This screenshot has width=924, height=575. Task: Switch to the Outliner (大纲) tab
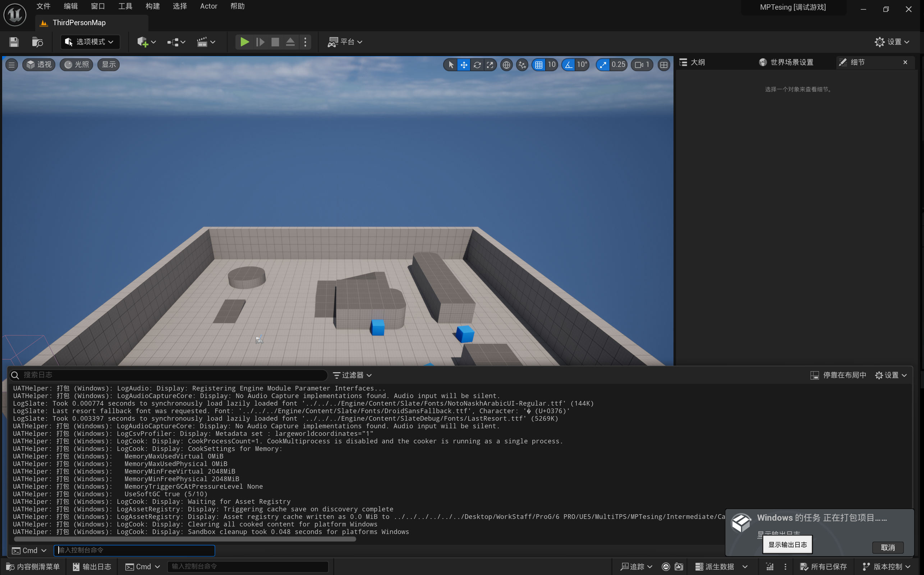[x=692, y=62]
